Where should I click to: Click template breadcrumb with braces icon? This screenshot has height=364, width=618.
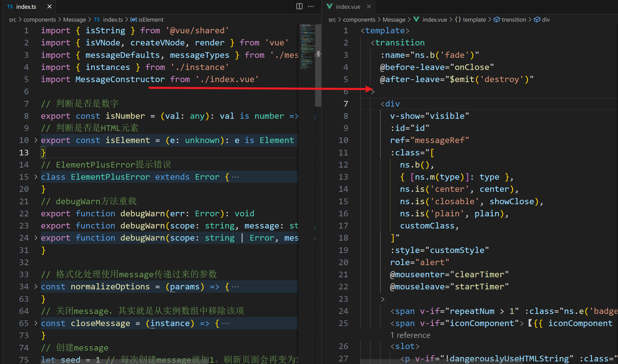tap(474, 20)
